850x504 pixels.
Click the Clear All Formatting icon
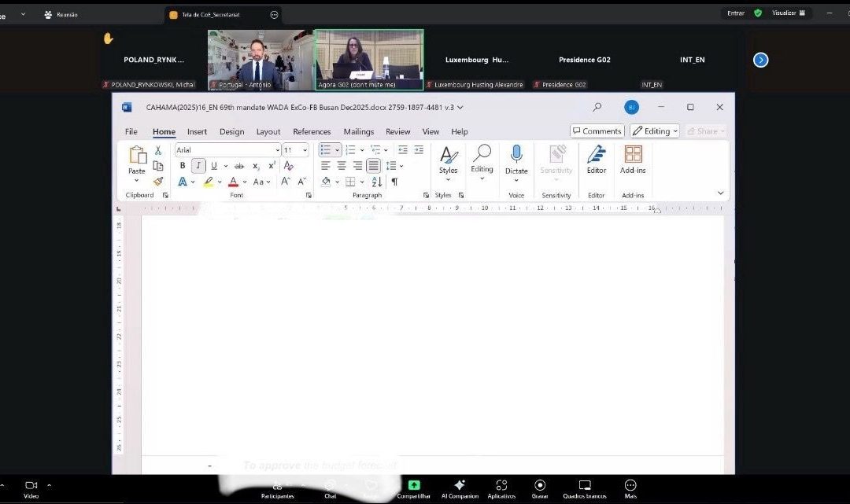point(289,166)
